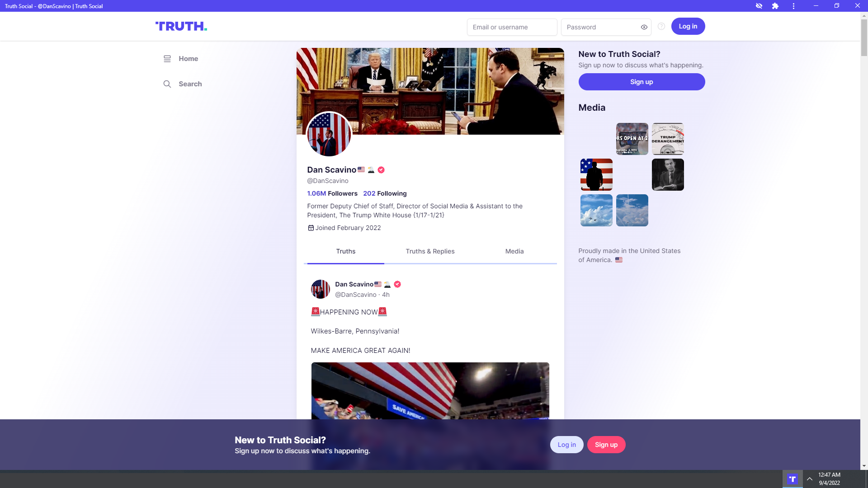
Task: Click the 'Wilkes-Barre, Pennsylvania!' post text
Action: click(355, 331)
